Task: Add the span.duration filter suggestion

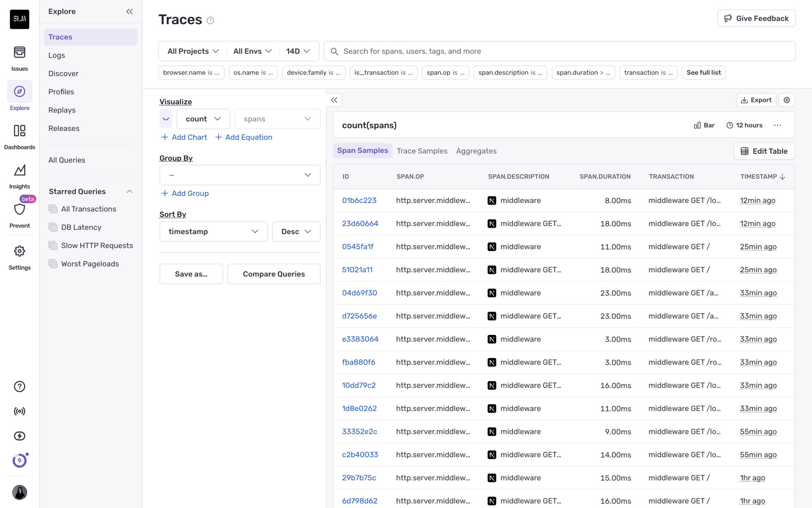Action: [583, 73]
